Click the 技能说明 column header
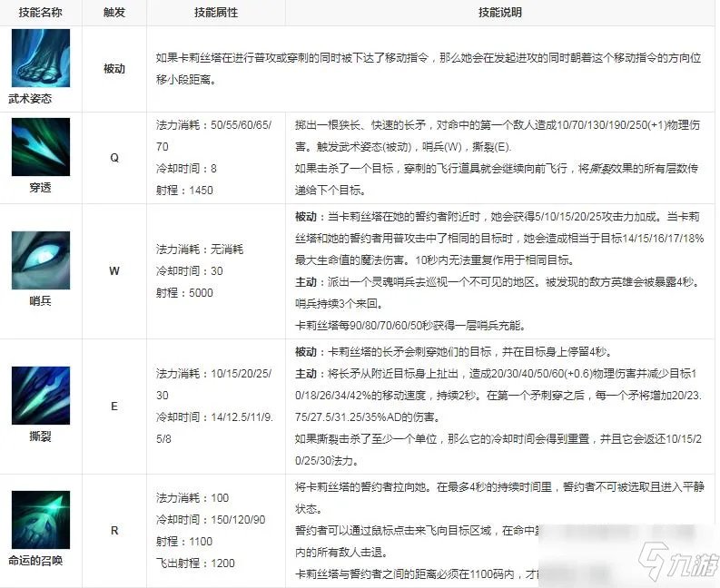 click(500, 13)
